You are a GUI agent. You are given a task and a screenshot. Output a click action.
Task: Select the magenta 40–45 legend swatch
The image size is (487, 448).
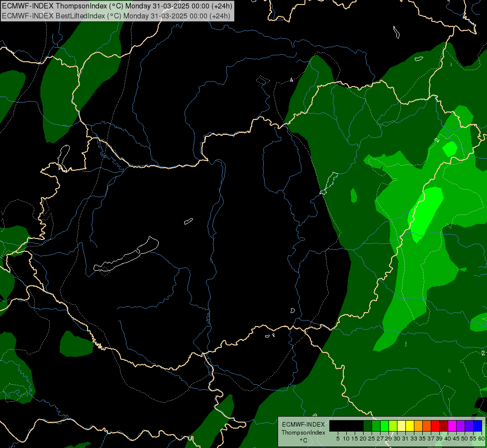coord(452,426)
